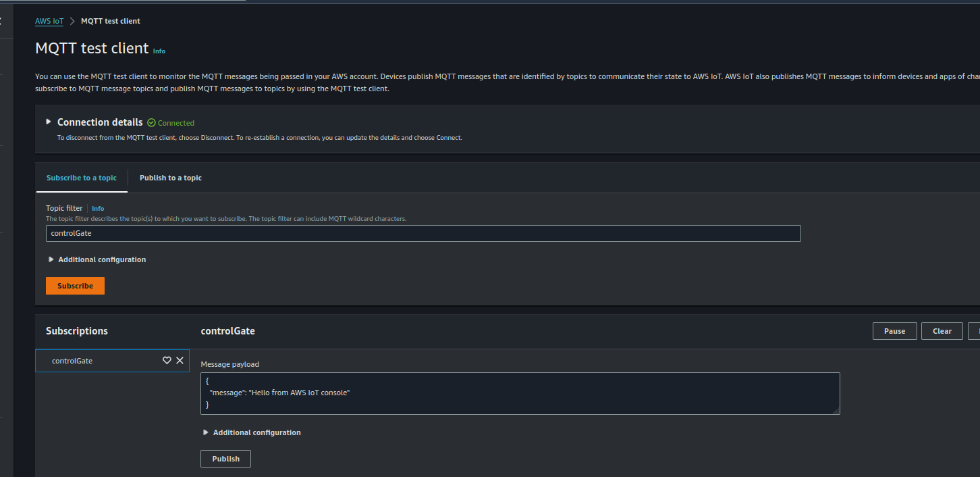Open the AWS IoT breadcrumb link
Image resolution: width=980 pixels, height=477 pixels.
[49, 21]
